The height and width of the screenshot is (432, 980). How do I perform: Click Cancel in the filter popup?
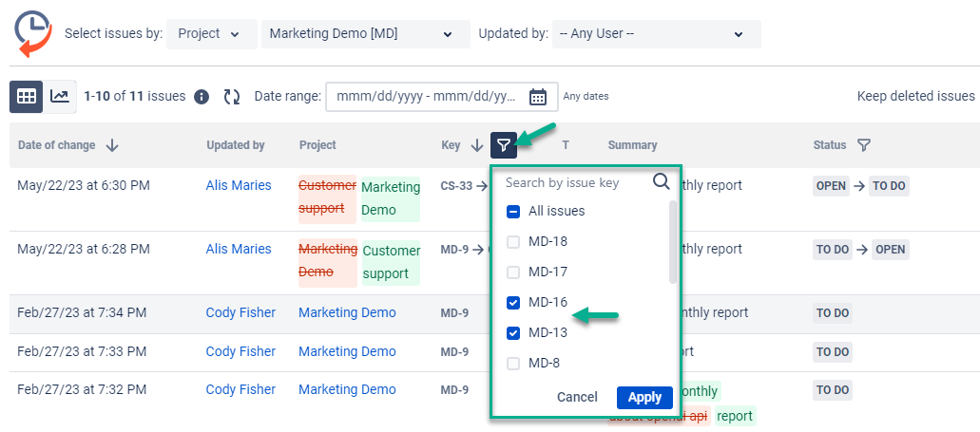[577, 397]
